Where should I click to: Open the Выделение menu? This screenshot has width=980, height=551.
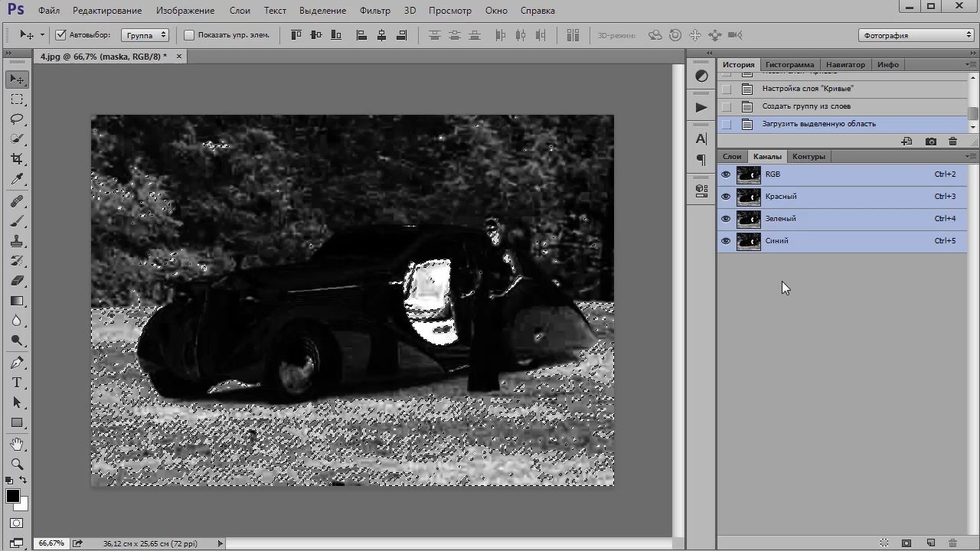(x=322, y=11)
